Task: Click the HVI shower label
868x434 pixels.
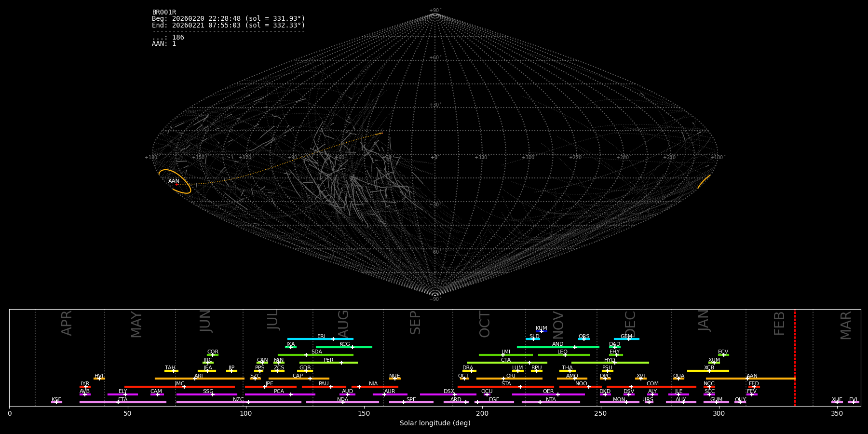Action: pyautogui.click(x=99, y=376)
